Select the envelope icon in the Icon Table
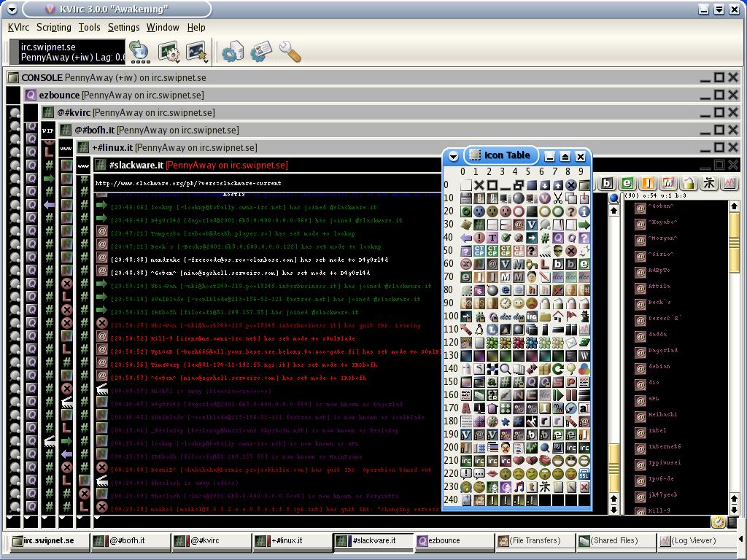The width and height of the screenshot is (747, 560). click(571, 343)
